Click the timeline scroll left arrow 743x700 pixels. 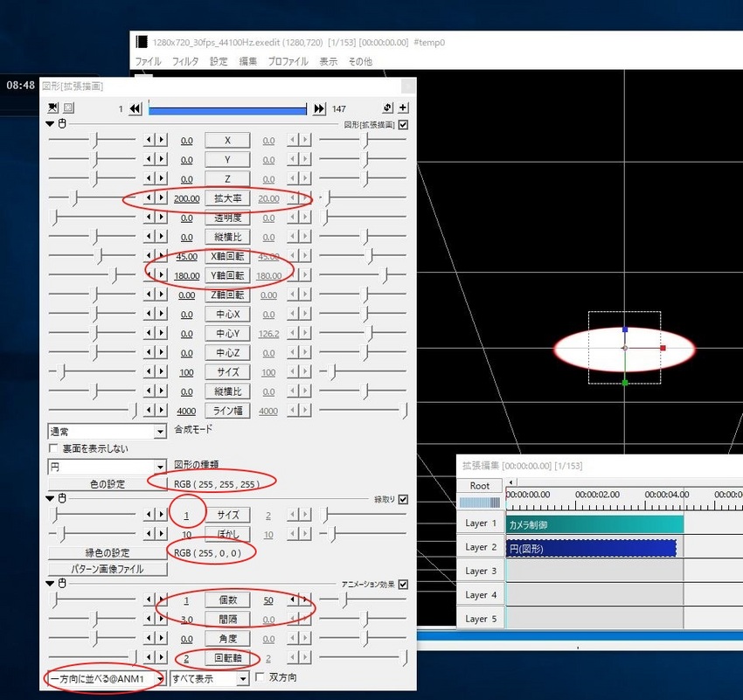point(510,482)
